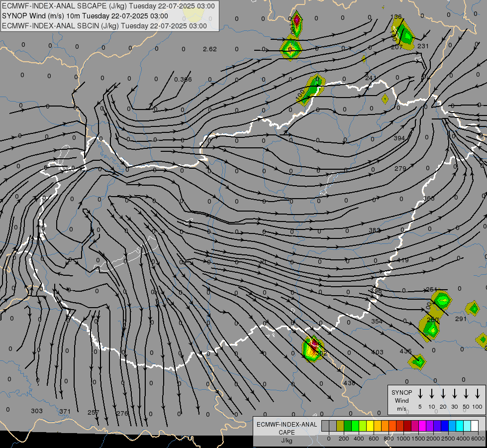Click the '400' tick label on colorbar
The width and height of the screenshot is (487, 448).
359,439
